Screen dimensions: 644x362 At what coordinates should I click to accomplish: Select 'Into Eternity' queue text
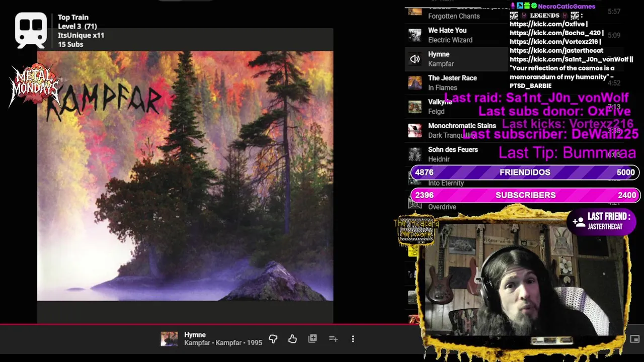coord(446,183)
